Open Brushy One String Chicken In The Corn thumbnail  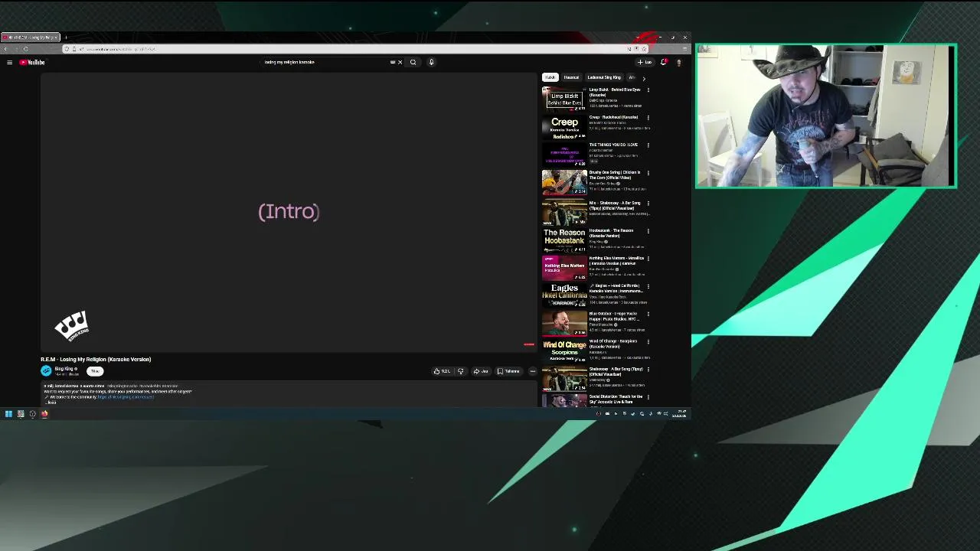click(x=564, y=182)
